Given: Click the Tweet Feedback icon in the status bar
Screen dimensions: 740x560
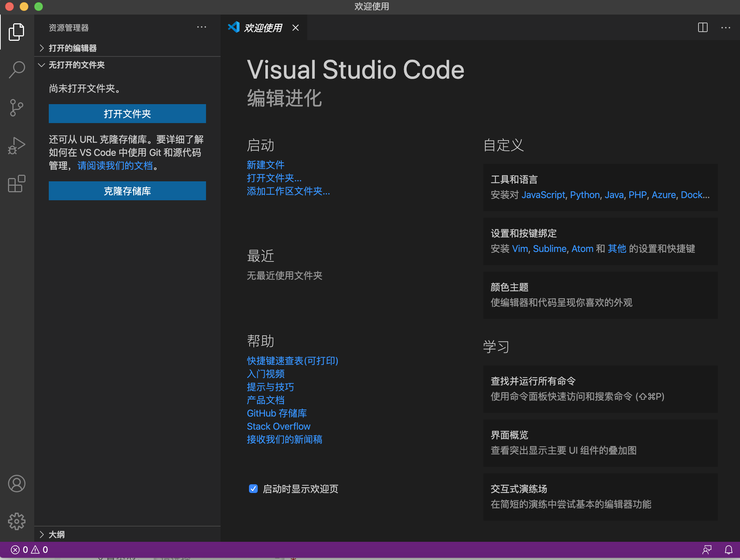Looking at the screenshot, I should coord(707,550).
